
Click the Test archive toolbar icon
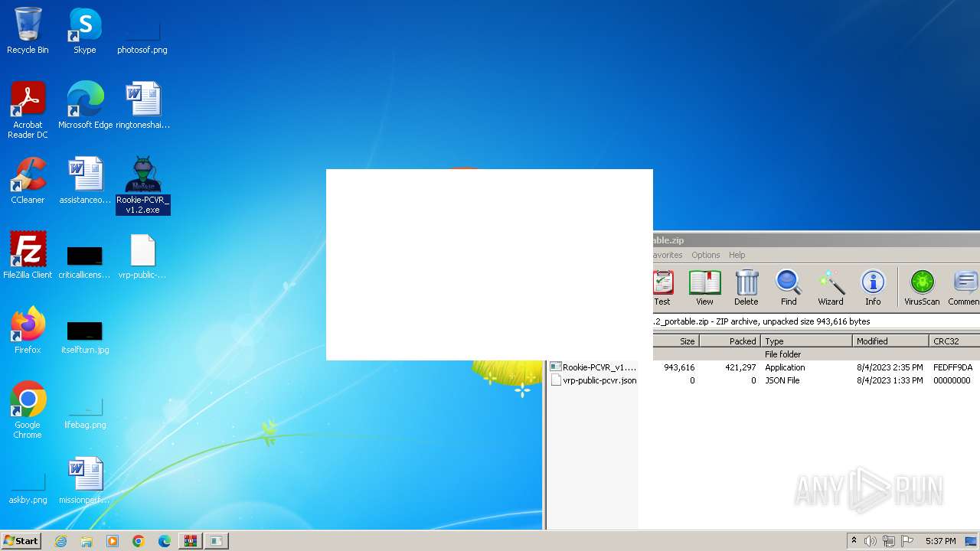pos(663,288)
